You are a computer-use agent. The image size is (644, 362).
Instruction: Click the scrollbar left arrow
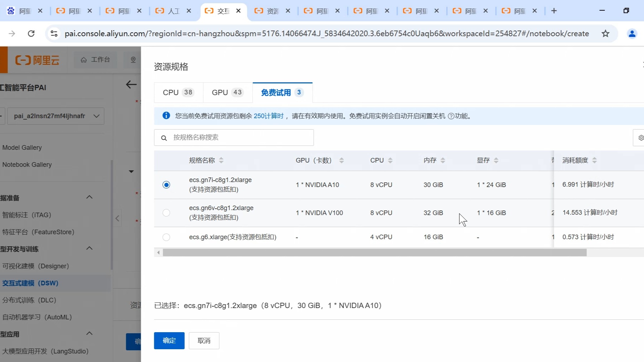(158, 252)
